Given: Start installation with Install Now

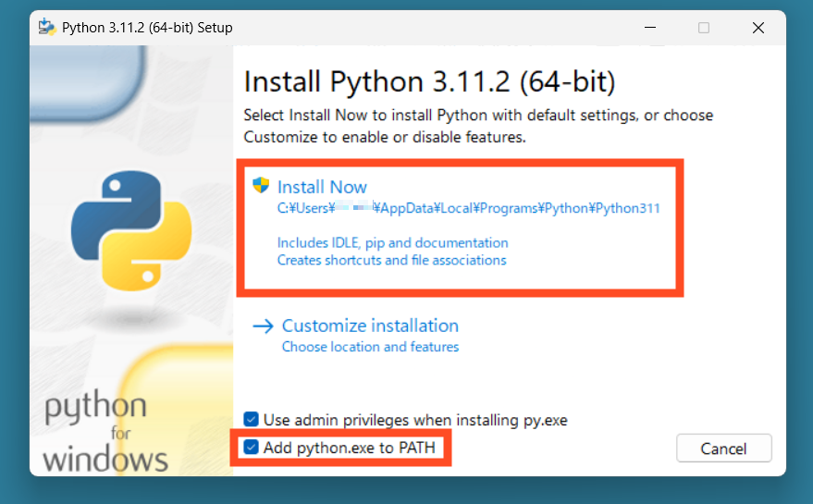Looking at the screenshot, I should [322, 187].
